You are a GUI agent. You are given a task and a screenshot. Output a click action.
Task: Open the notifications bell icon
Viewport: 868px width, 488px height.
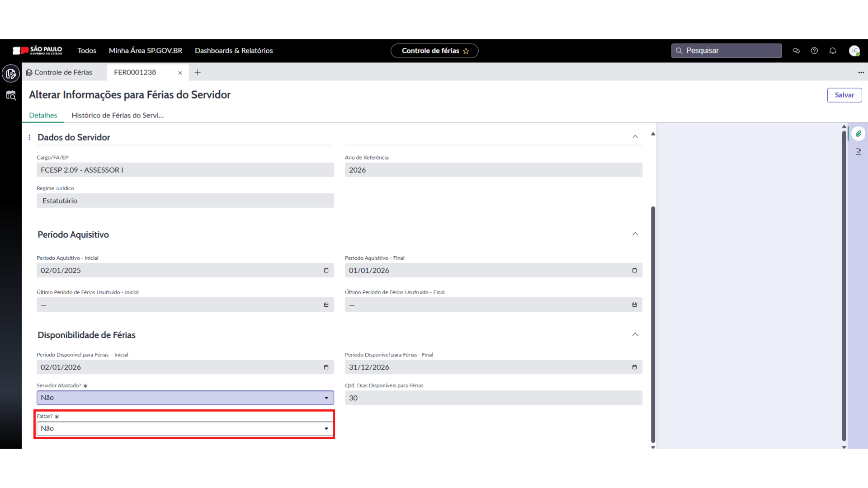[x=832, y=51]
